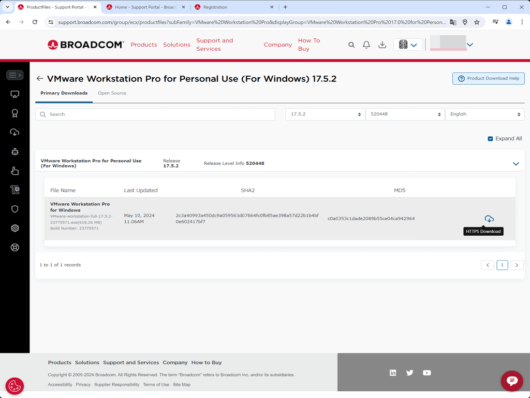Select page 1 in the pagination

(x=502, y=265)
